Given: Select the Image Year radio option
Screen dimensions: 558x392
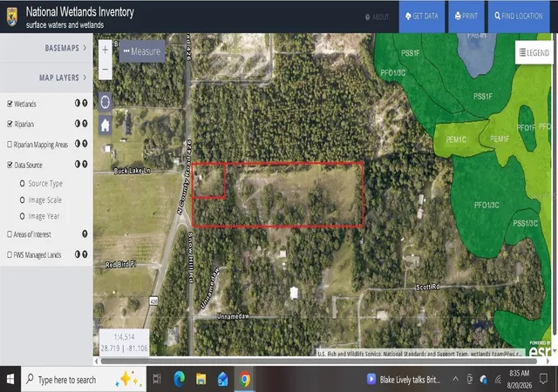Looking at the screenshot, I should click(22, 216).
